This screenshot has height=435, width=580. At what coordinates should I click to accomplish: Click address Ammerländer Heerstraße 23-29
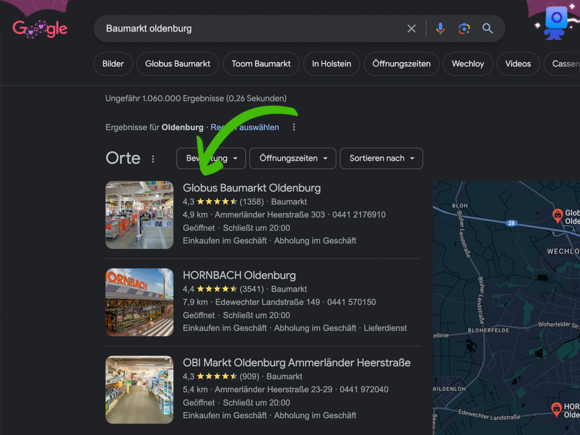273,389
